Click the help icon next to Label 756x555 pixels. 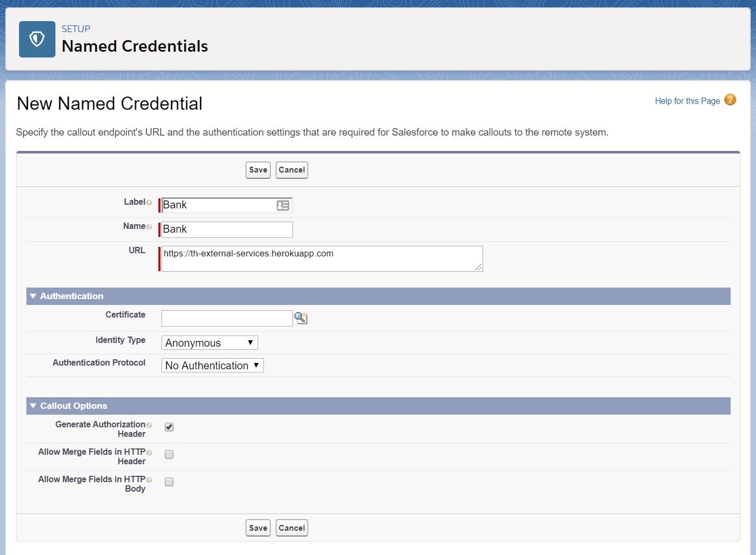[x=149, y=203]
